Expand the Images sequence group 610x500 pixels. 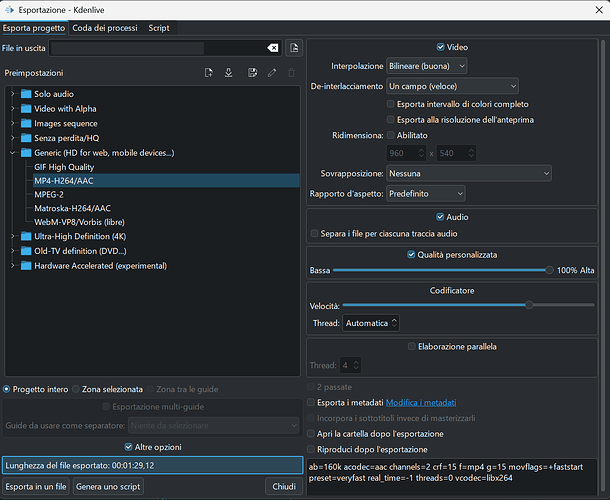tap(12, 123)
